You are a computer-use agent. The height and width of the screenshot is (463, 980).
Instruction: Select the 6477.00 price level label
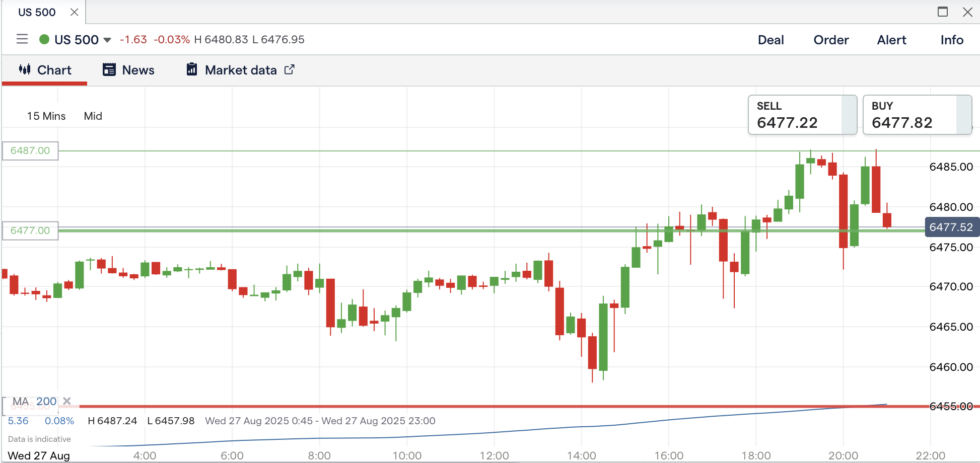[x=30, y=231]
